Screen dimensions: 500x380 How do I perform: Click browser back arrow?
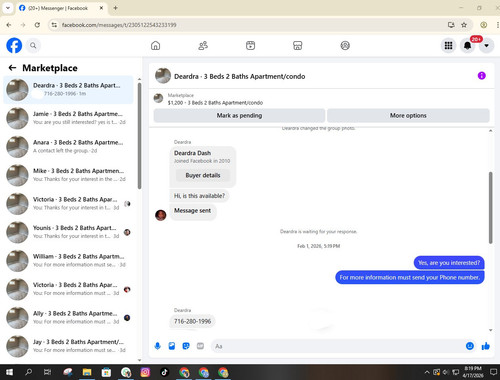(9, 25)
